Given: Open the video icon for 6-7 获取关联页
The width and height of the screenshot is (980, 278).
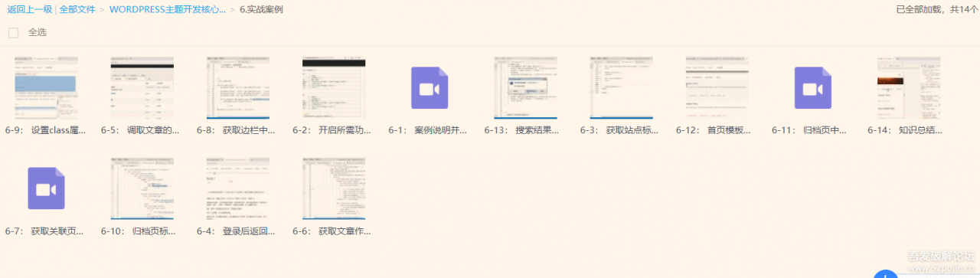Looking at the screenshot, I should [46, 188].
